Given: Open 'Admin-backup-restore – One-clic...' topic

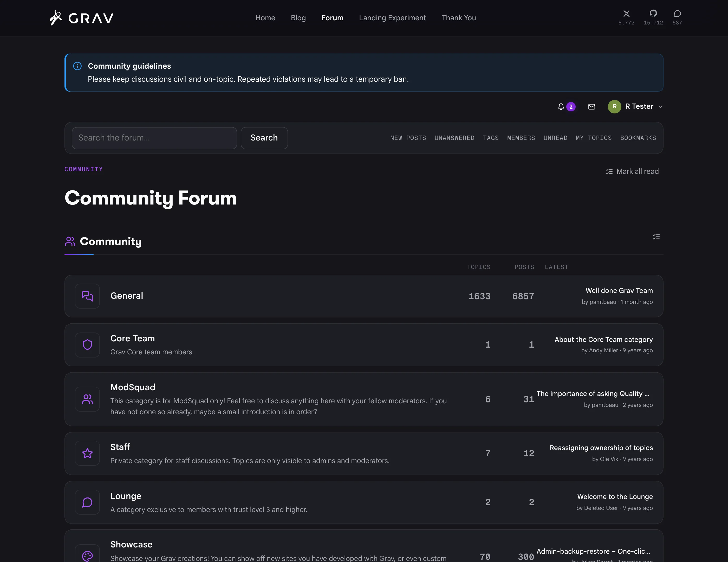Looking at the screenshot, I should pyautogui.click(x=593, y=551).
